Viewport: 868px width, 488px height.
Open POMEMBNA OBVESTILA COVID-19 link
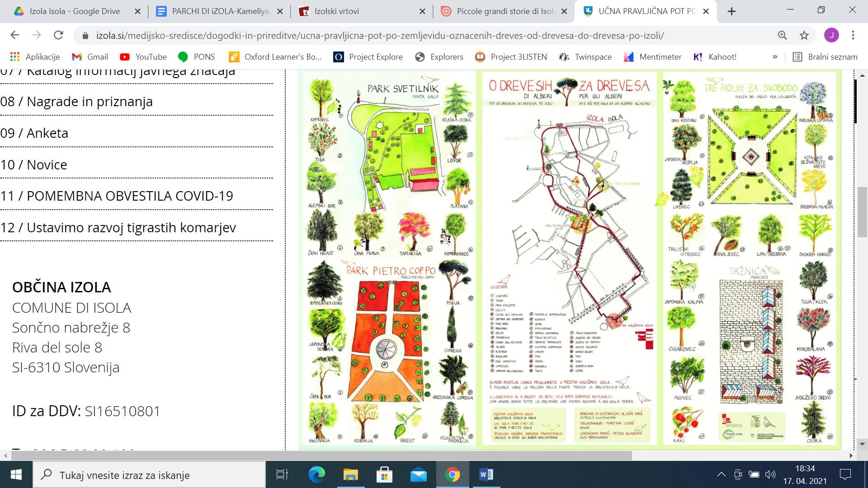(117, 196)
